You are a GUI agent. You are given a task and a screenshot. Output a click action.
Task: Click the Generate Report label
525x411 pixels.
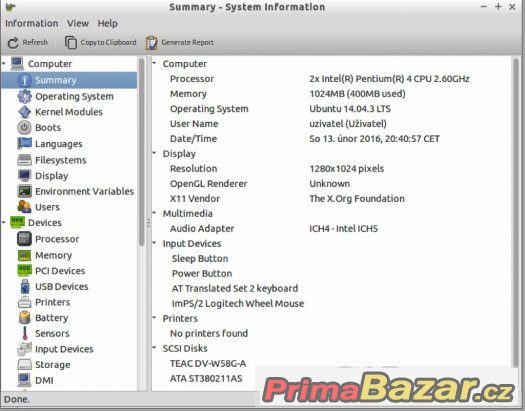point(188,43)
